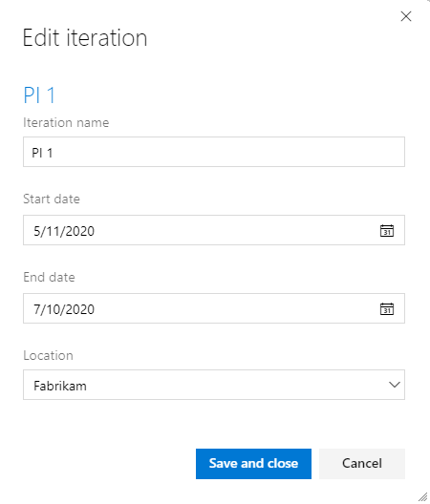Screen dimensions: 430x504
Task: Expand the Location dropdown chevron
Action: pos(395,385)
